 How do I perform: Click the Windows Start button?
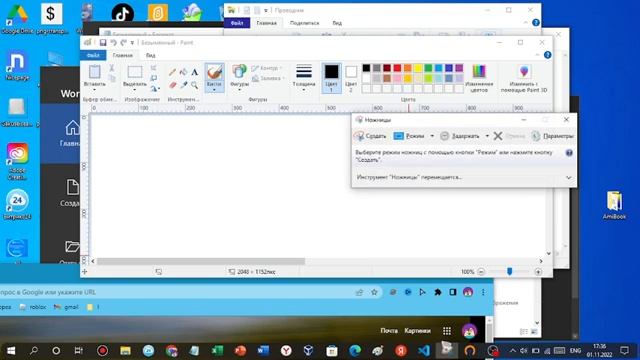[x=11, y=350]
